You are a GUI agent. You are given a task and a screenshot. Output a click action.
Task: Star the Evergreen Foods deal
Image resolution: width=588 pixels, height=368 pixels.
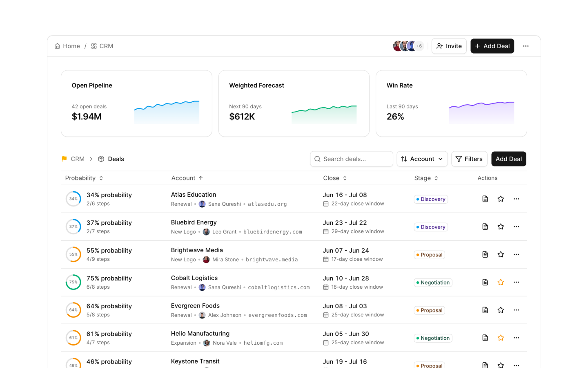tap(501, 310)
